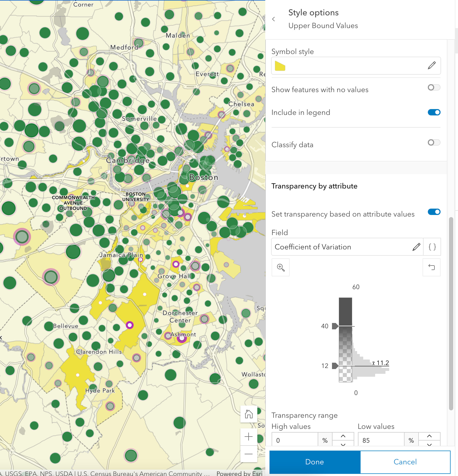Click the yellow symbol style swatch

tap(280, 66)
